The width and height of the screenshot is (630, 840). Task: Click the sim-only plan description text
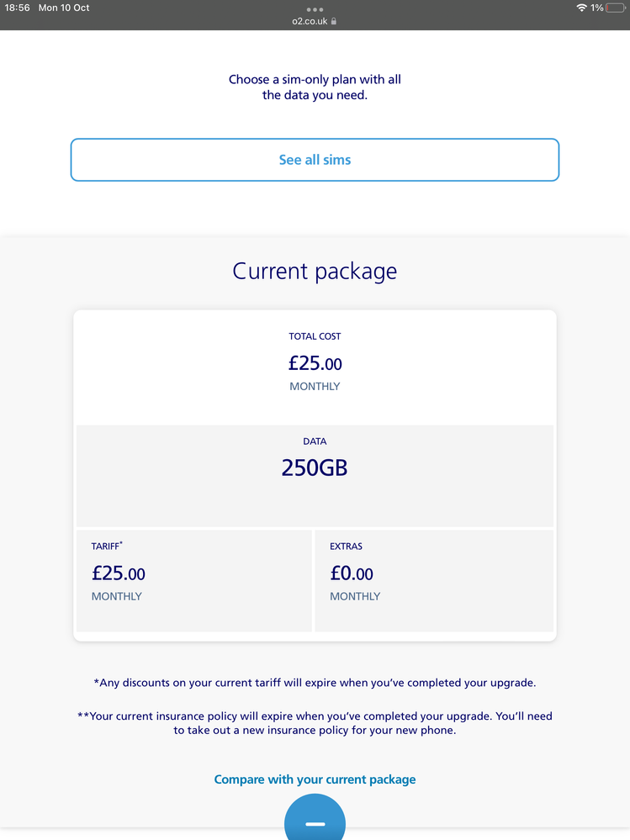pos(315,87)
